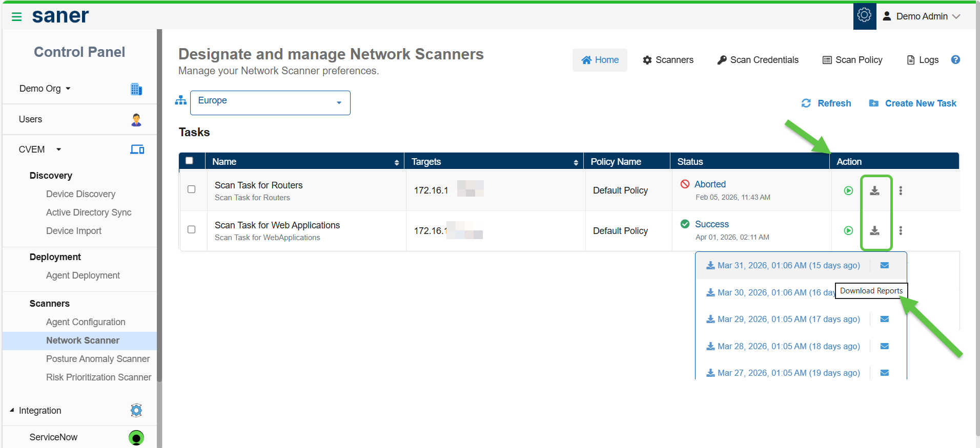Open the Scanners tab
980x448 pixels.
[x=668, y=60]
